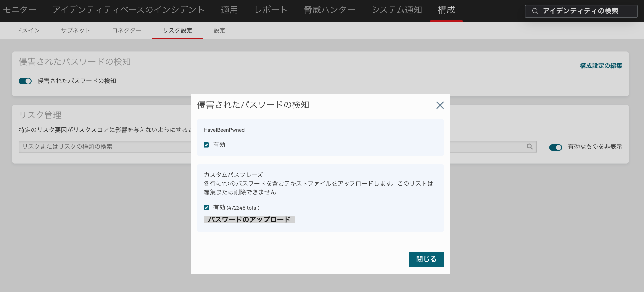Select the リスク設定 tab
Viewport: 644px width, 292px height.
coord(177,30)
